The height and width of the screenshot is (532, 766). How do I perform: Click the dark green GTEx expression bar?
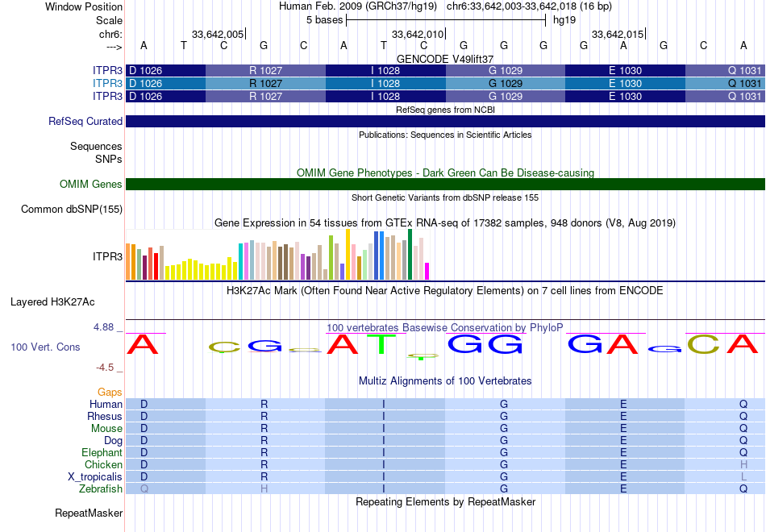[410, 254]
